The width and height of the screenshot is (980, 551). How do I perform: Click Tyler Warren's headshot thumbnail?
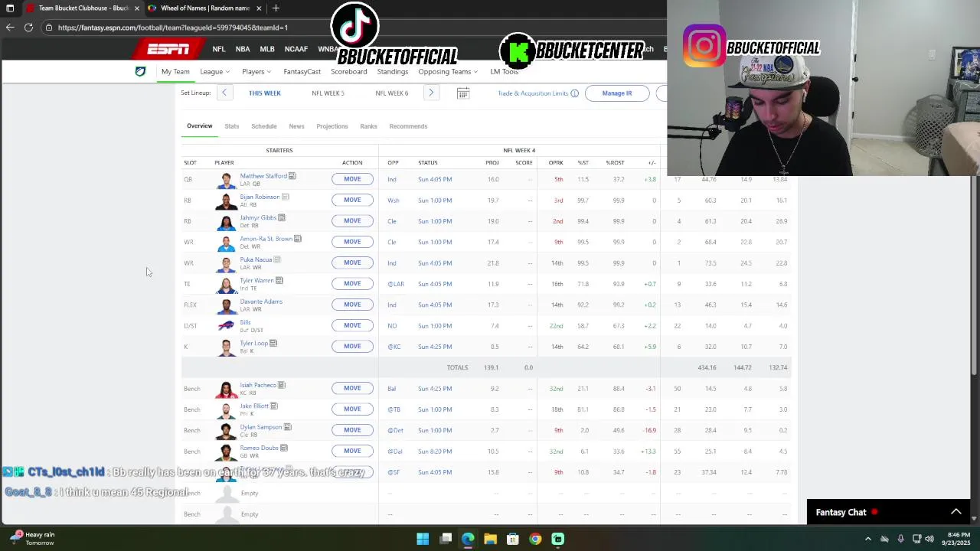[227, 284]
